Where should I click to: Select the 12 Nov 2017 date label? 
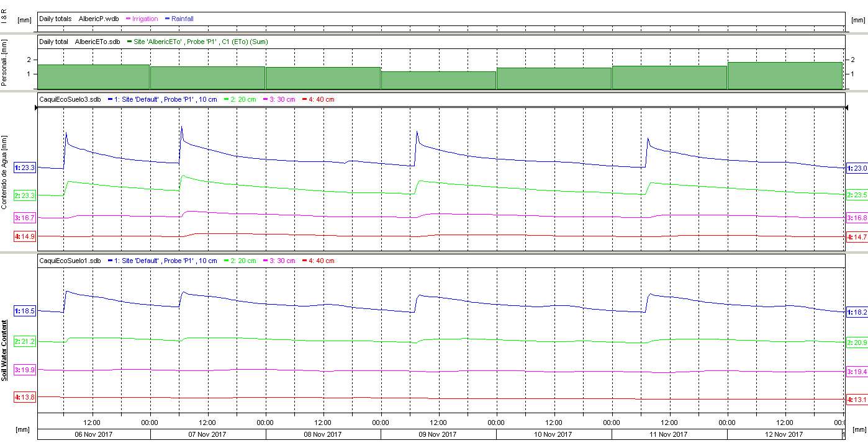click(785, 434)
